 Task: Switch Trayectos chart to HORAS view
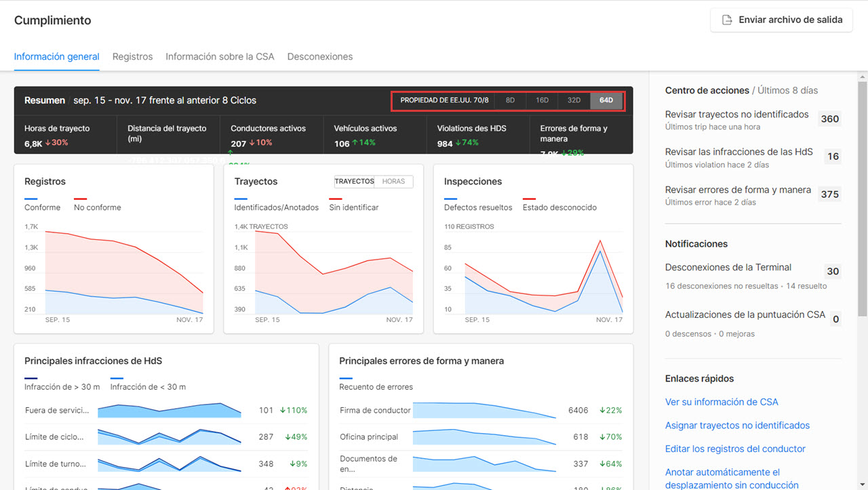[x=393, y=182]
